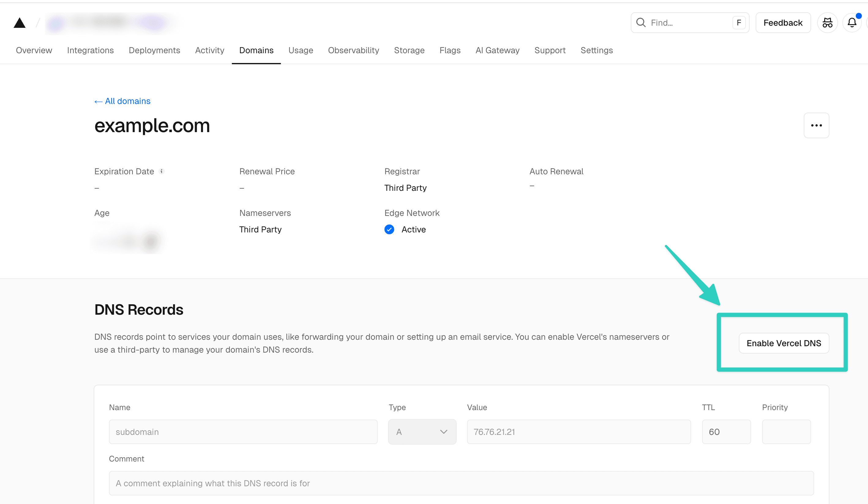Open the Settings navigation item
Screen dimensions: 868x504
597,50
